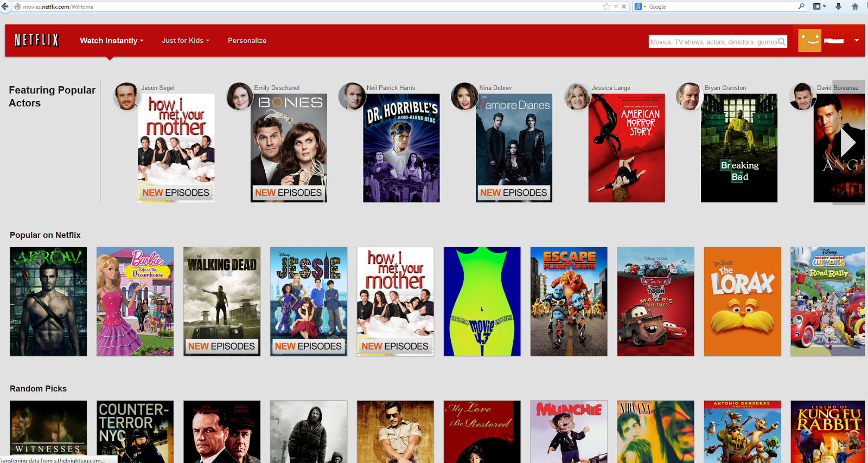Select the Nirvana poster
Viewport: 868px width, 463px height.
coord(656,432)
